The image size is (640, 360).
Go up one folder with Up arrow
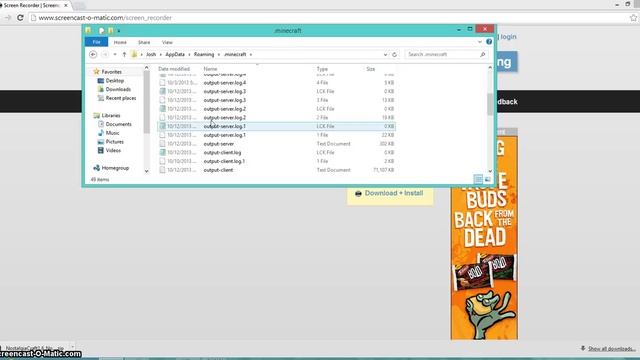click(124, 54)
